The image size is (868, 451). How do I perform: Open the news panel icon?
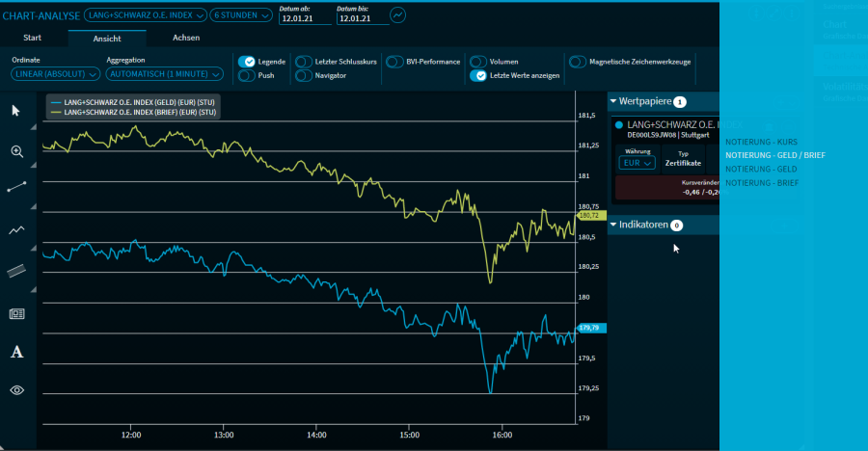16,313
